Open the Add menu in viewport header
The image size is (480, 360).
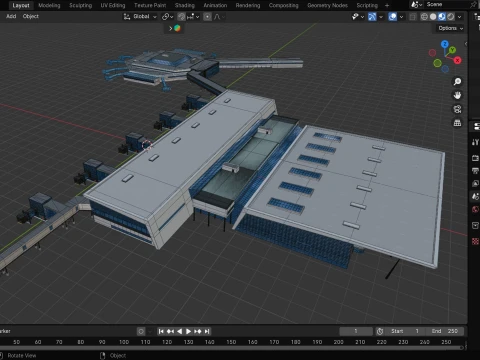click(x=11, y=16)
